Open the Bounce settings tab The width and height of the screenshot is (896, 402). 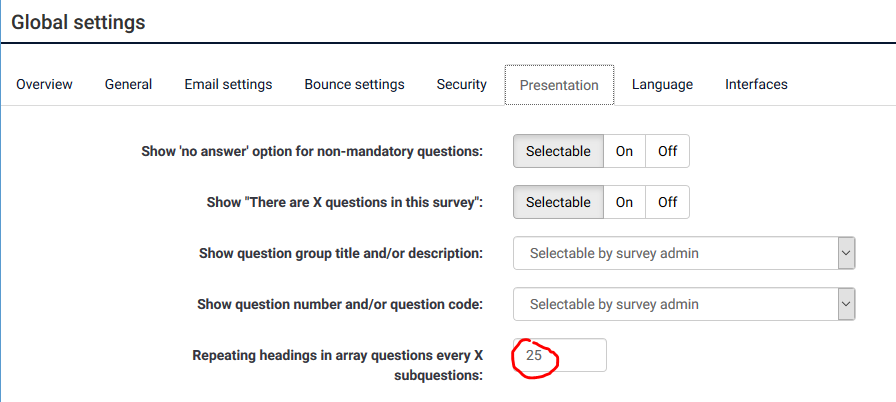pos(354,85)
